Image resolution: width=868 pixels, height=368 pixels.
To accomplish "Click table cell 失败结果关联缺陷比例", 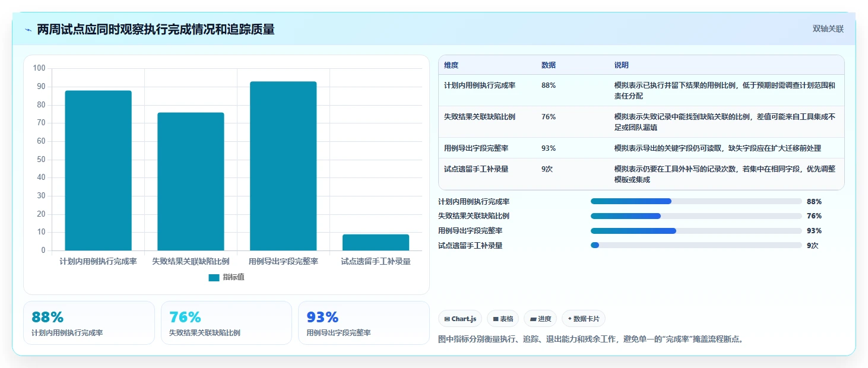I will (x=480, y=117).
